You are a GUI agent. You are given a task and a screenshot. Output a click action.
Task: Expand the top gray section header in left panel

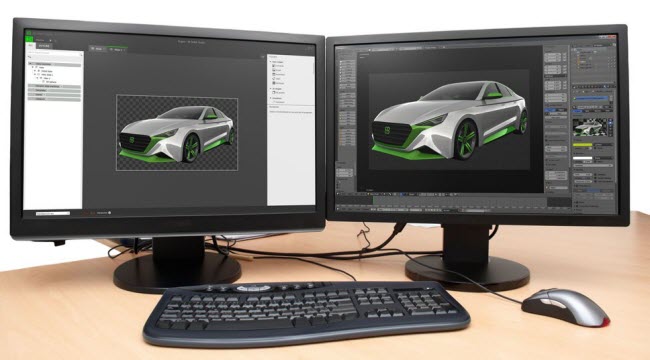(54, 64)
